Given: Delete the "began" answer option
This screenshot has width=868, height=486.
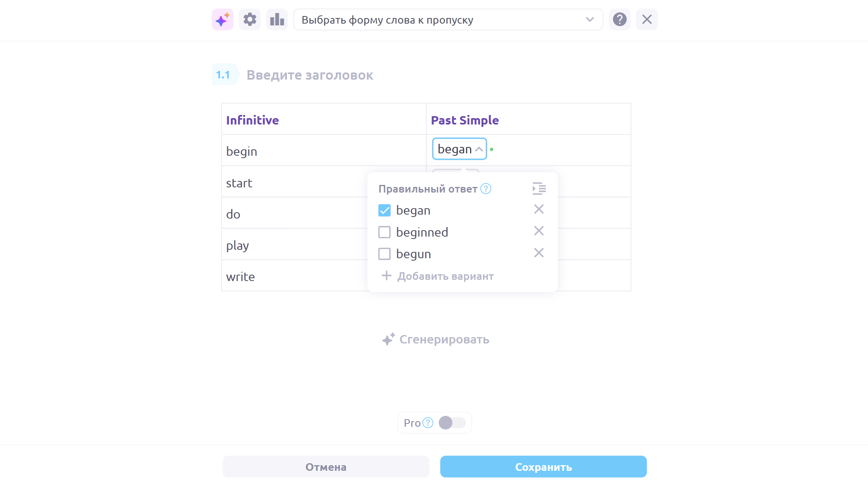Looking at the screenshot, I should (x=539, y=209).
